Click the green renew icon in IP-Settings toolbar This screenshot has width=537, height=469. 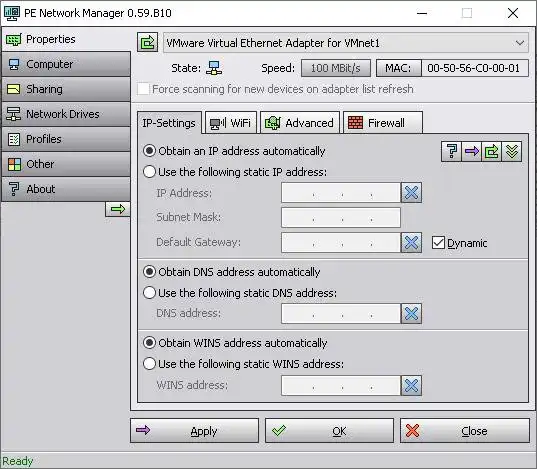[491, 151]
